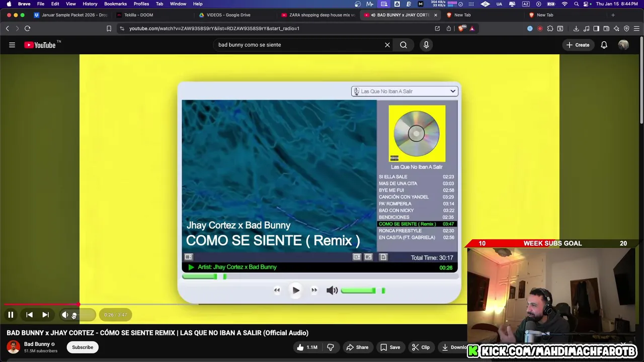Reload the current page

click(x=28, y=29)
